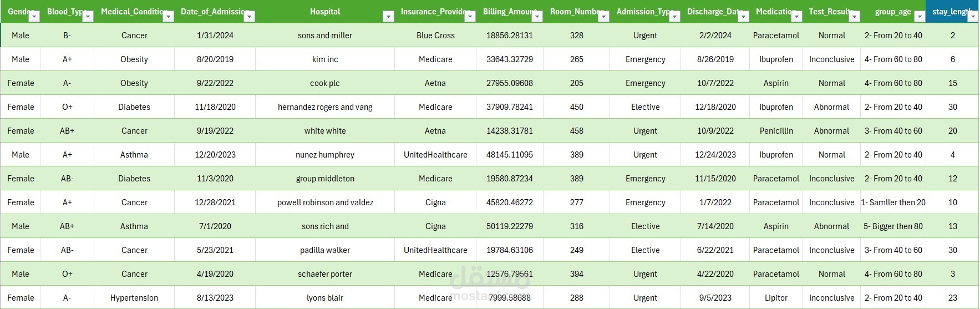This screenshot has width=980, height=309.
Task: Expand the Medication column filter
Action: [796, 17]
